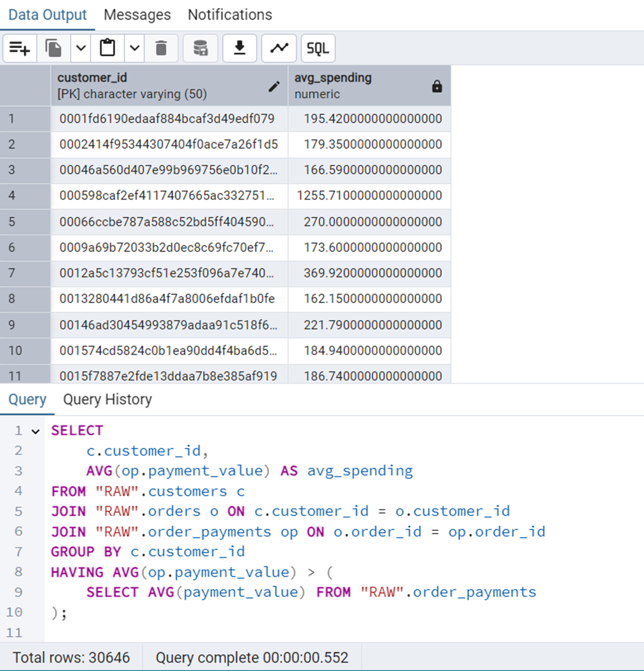The width and height of the screenshot is (644, 671).
Task: Open the Notifications tab
Action: point(229,15)
